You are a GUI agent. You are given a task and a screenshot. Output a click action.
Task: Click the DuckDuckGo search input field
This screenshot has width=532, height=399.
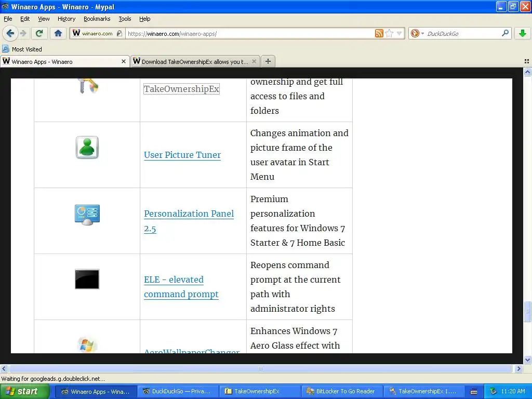pyautogui.click(x=462, y=33)
